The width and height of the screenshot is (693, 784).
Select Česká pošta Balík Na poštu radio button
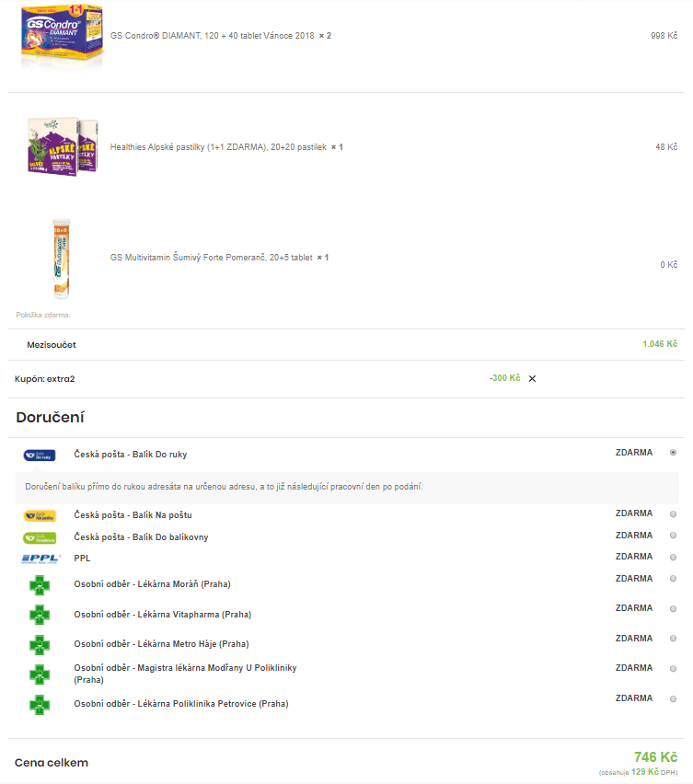[x=673, y=514]
